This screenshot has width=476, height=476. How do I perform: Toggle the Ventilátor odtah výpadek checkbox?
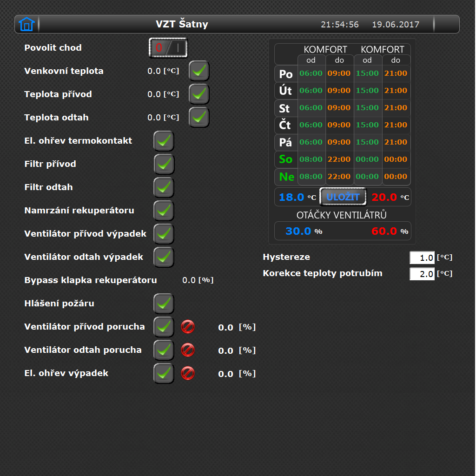164,257
